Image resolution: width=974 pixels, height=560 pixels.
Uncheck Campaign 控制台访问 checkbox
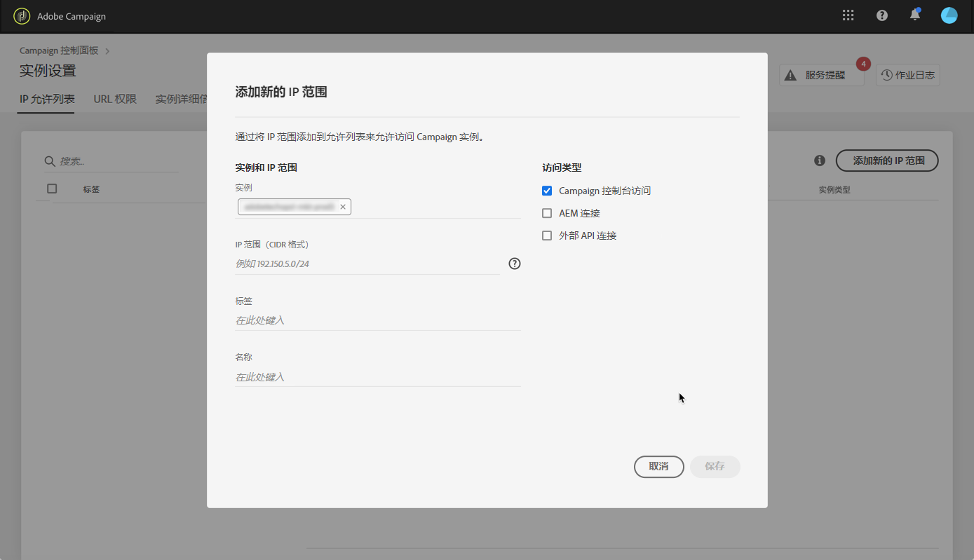point(547,191)
